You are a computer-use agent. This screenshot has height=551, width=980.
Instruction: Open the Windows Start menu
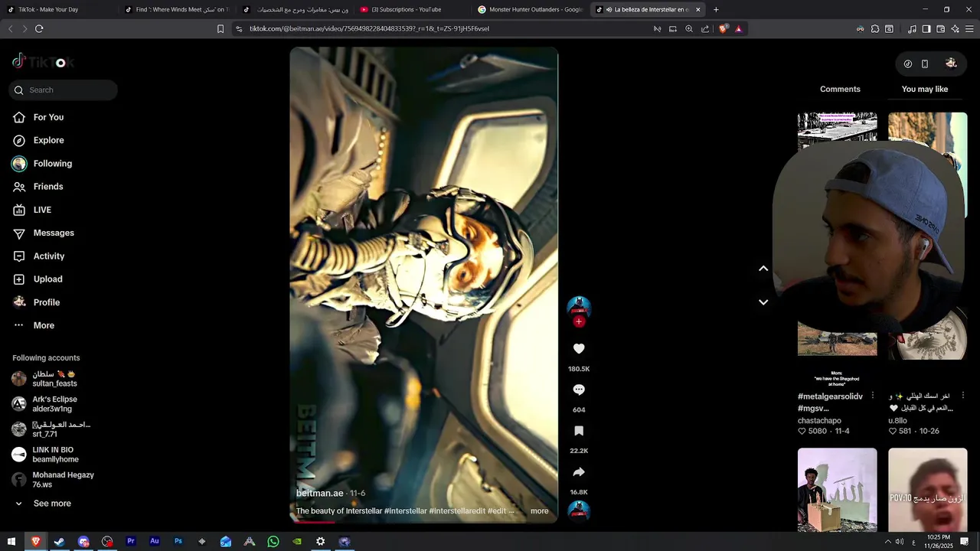click(11, 541)
